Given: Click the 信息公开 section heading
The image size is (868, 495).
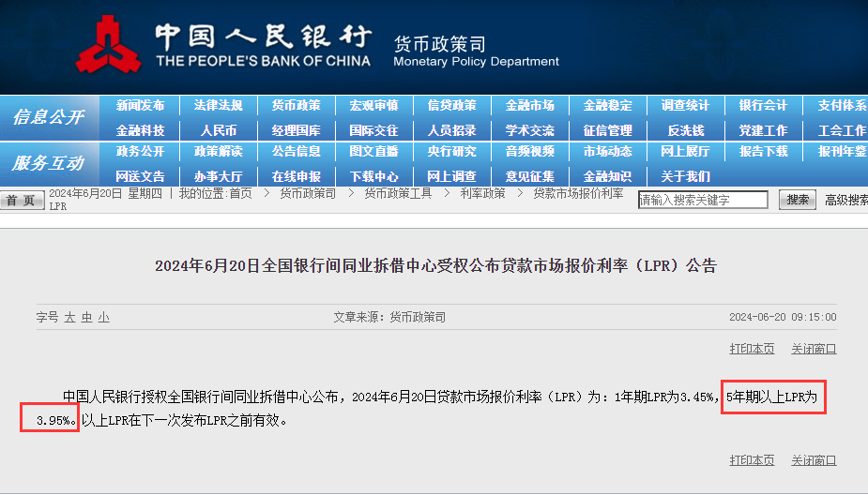Looking at the screenshot, I should [49, 116].
